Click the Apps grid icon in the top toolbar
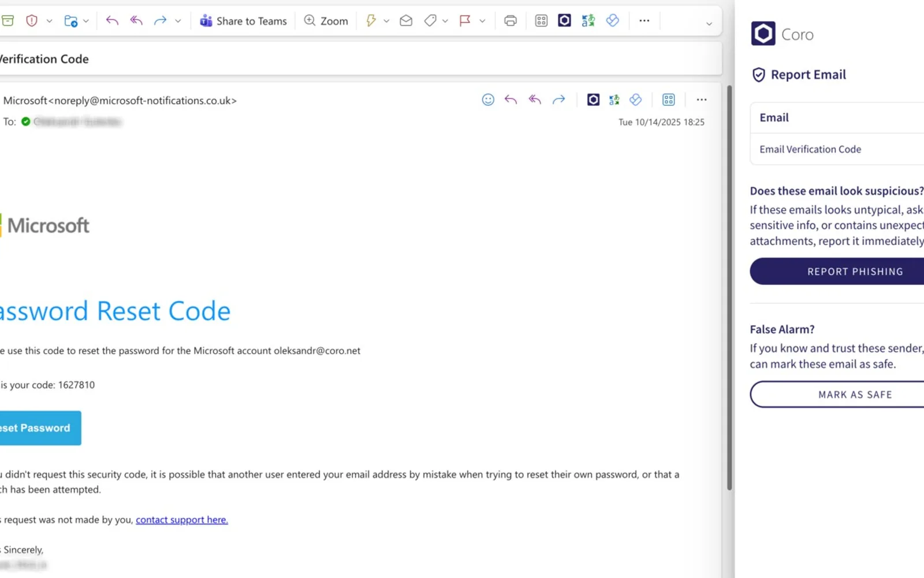924x578 pixels. tap(541, 21)
